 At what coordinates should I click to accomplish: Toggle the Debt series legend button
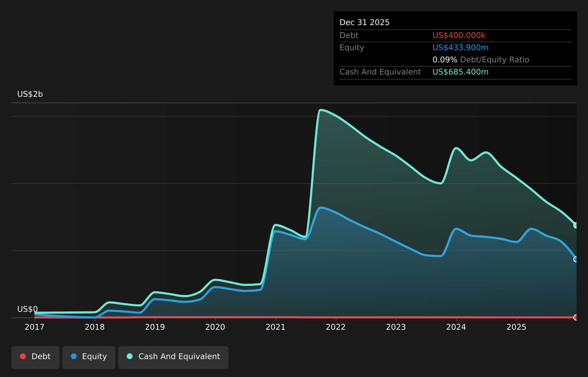coord(35,357)
